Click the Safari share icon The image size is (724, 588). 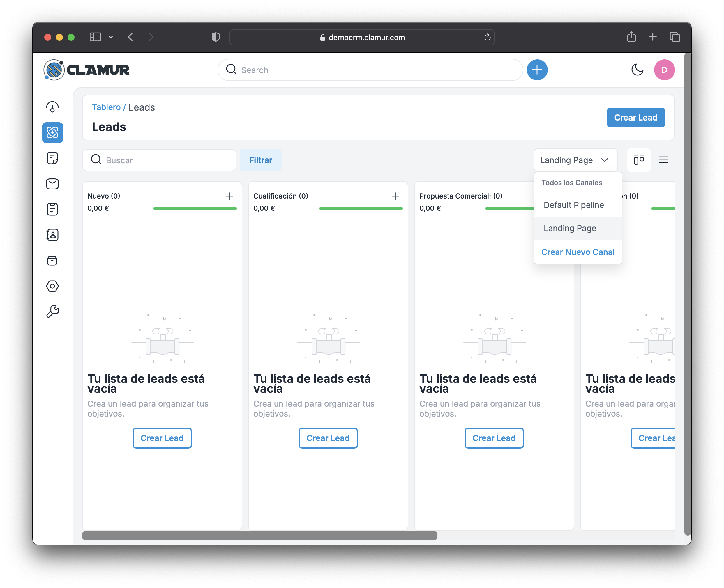(x=631, y=37)
